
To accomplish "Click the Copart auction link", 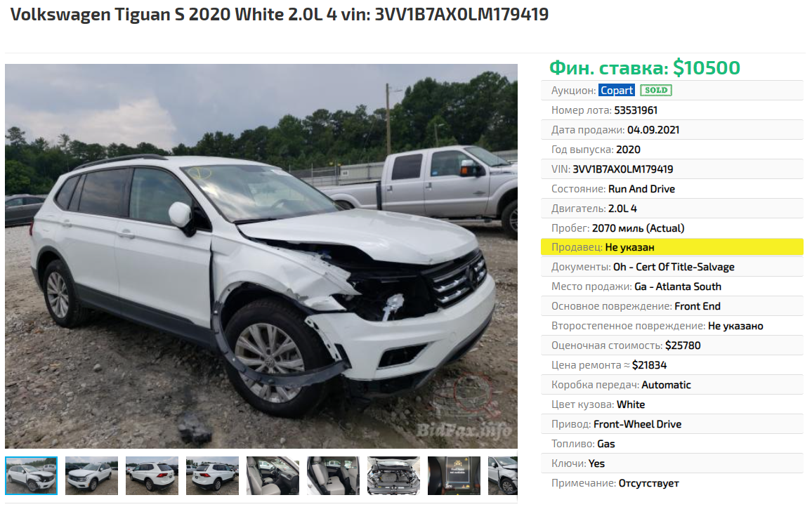I will coord(616,90).
